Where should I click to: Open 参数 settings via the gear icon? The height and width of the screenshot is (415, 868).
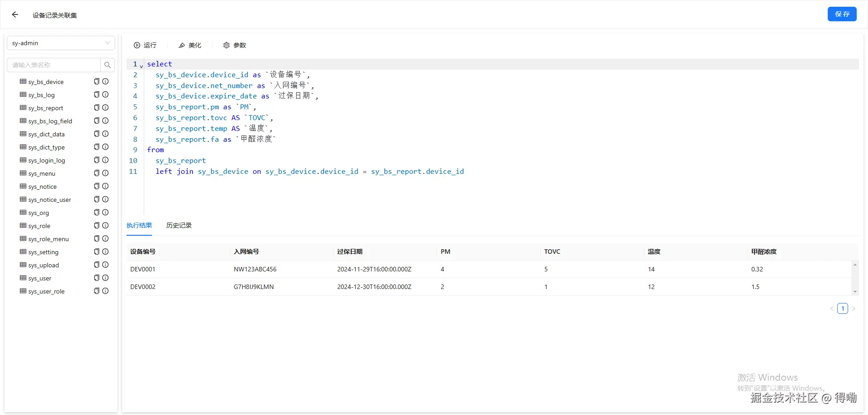(226, 45)
